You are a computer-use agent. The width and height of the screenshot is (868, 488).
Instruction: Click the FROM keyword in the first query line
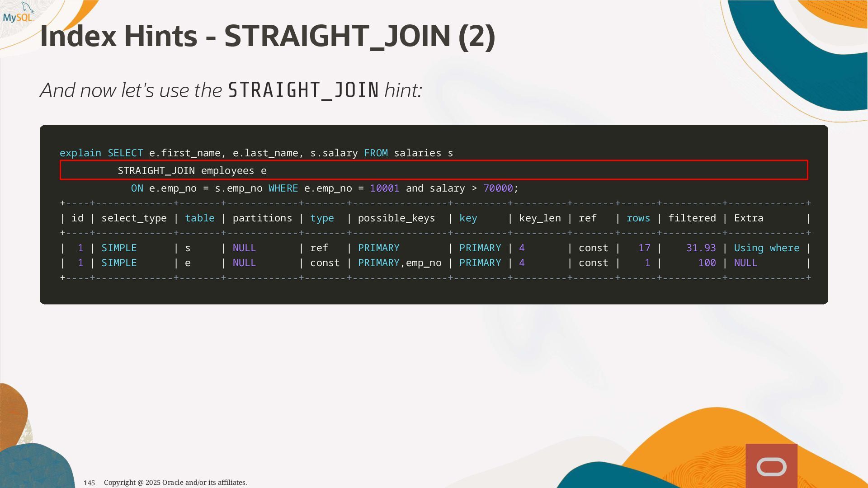pos(375,153)
